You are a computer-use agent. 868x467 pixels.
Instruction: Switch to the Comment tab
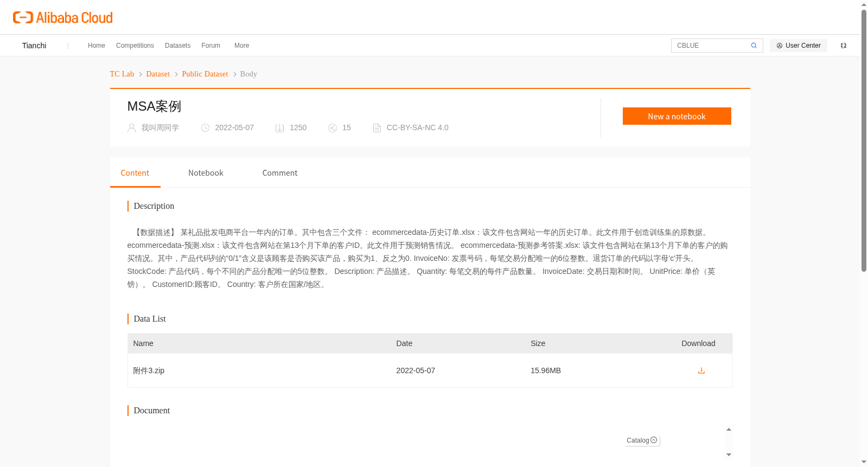280,173
